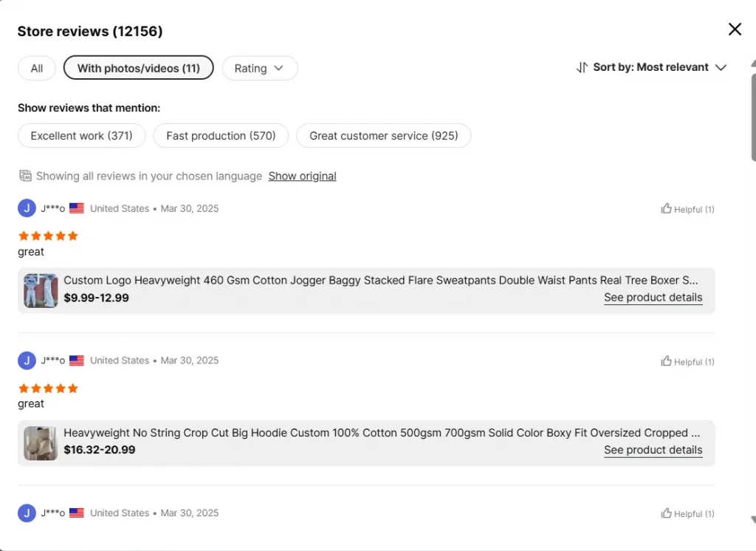Filter by Fast production (570)
756x551 pixels.
click(x=221, y=136)
